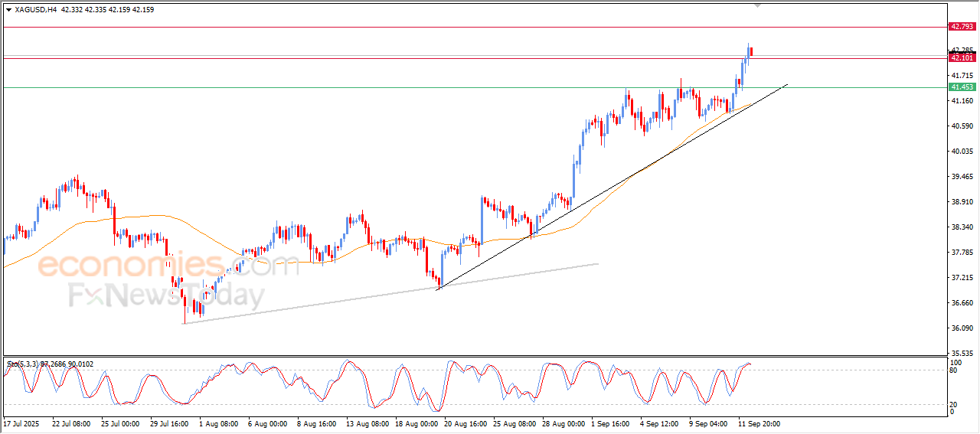Screen dimensions: 980x434
Task: Click the 11 Sep 20:00 time label
Action: click(x=758, y=423)
